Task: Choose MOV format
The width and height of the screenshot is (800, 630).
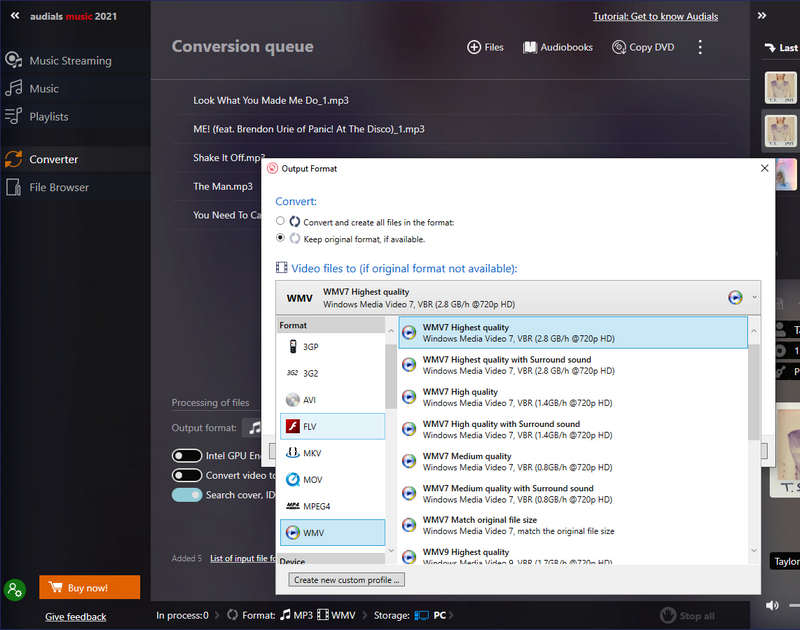Action: coord(332,480)
